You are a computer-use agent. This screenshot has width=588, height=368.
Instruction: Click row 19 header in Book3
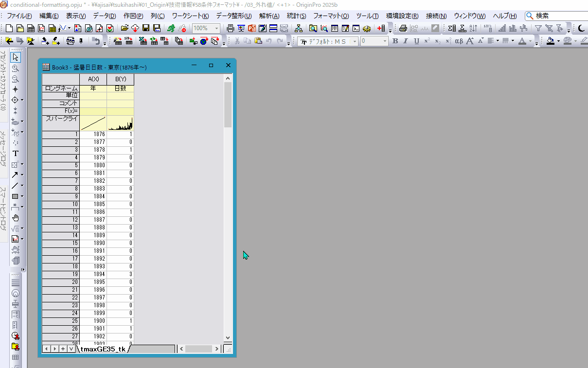pos(61,274)
